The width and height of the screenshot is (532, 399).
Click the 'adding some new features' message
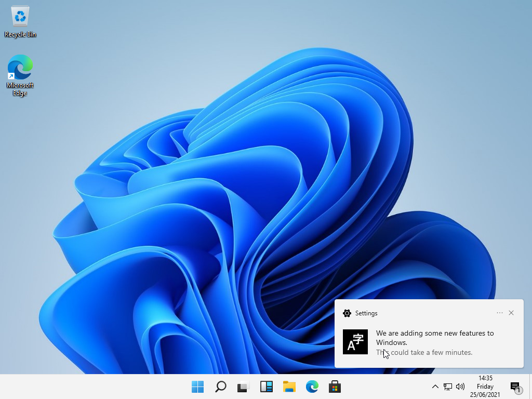pyautogui.click(x=435, y=338)
